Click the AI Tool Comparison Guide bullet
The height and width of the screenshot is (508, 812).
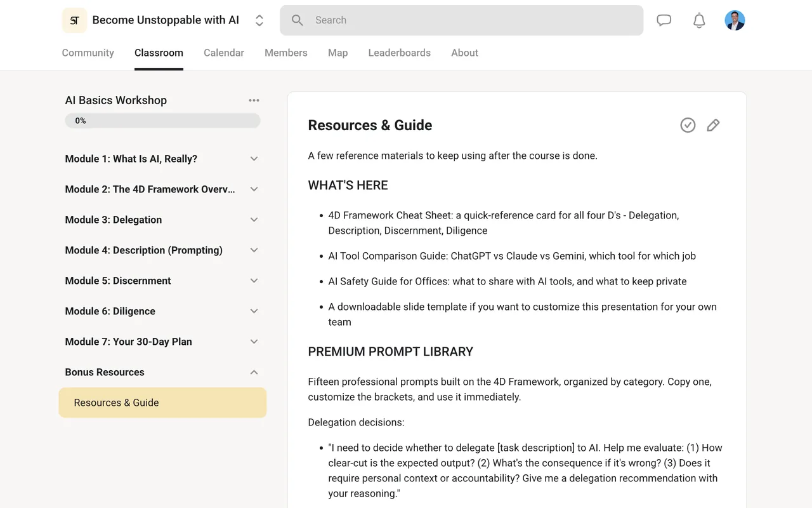512,256
